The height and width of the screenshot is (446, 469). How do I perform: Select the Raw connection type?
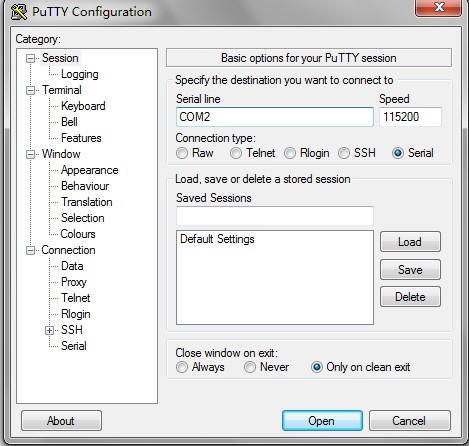tap(182, 153)
